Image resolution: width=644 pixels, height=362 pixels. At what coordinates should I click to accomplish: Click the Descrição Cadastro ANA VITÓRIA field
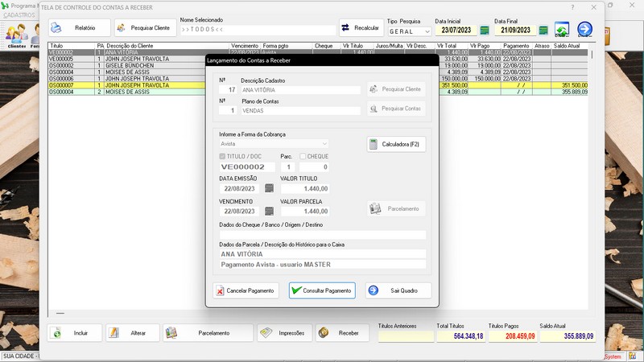coord(300,90)
